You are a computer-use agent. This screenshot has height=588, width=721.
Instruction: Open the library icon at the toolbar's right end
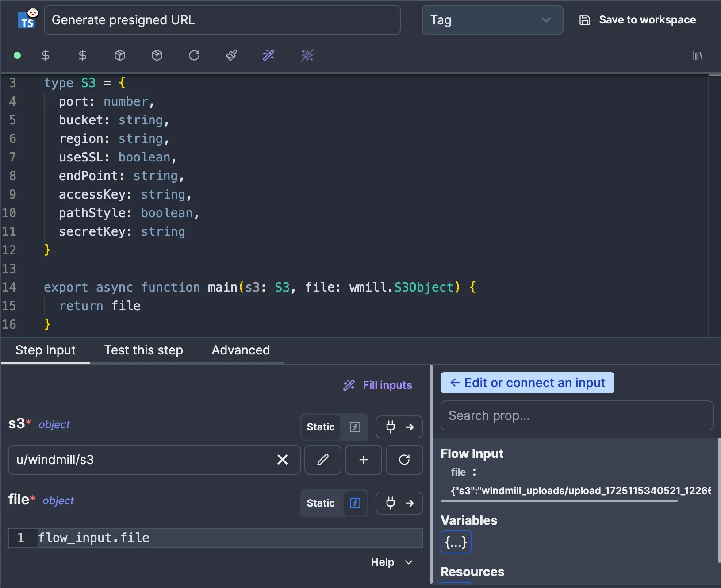pos(697,55)
